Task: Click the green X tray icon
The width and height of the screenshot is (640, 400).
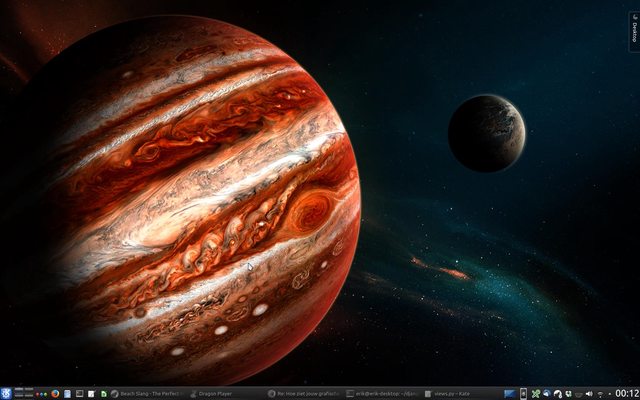Action: tap(536, 393)
